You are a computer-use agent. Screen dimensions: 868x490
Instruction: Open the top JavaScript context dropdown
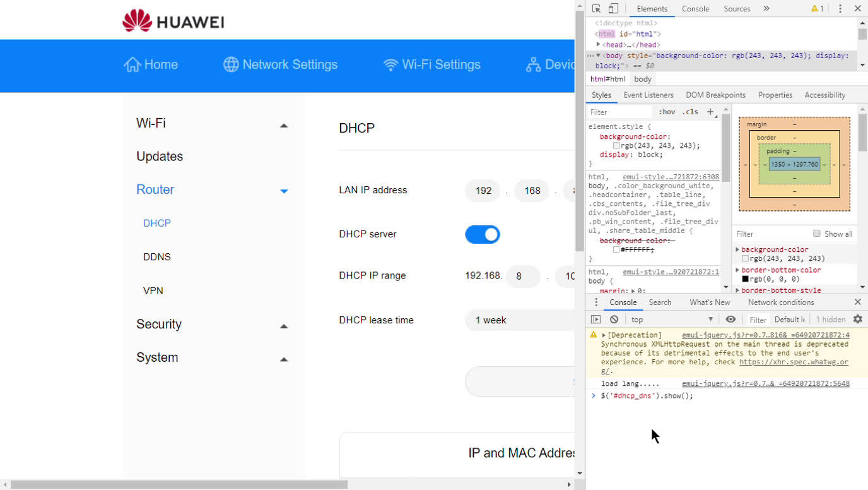672,320
